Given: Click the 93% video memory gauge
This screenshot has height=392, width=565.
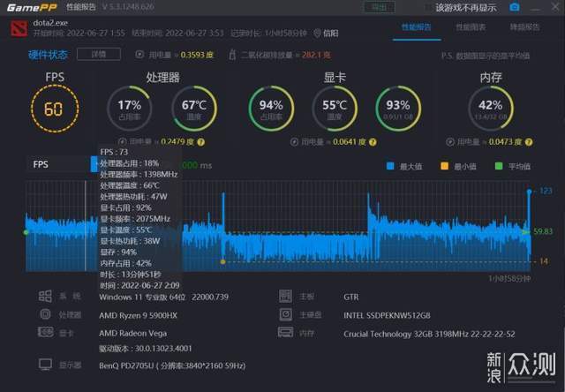Looking at the screenshot, I should click(x=398, y=109).
